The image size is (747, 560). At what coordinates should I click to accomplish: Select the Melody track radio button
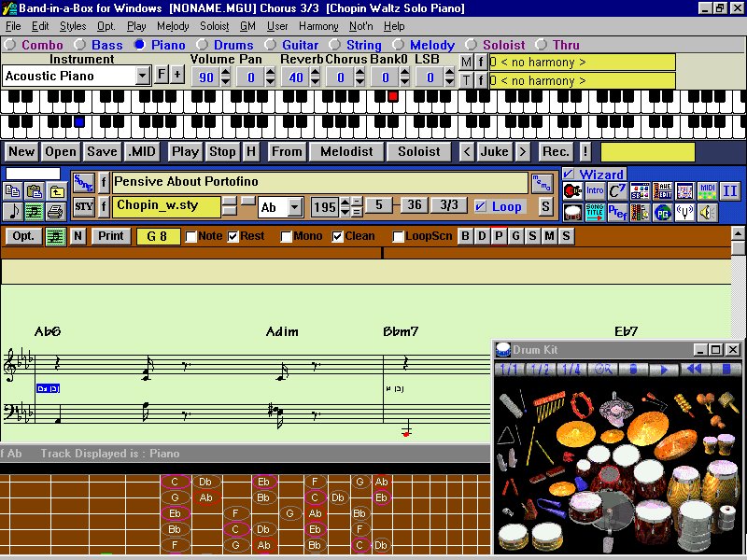pos(398,45)
